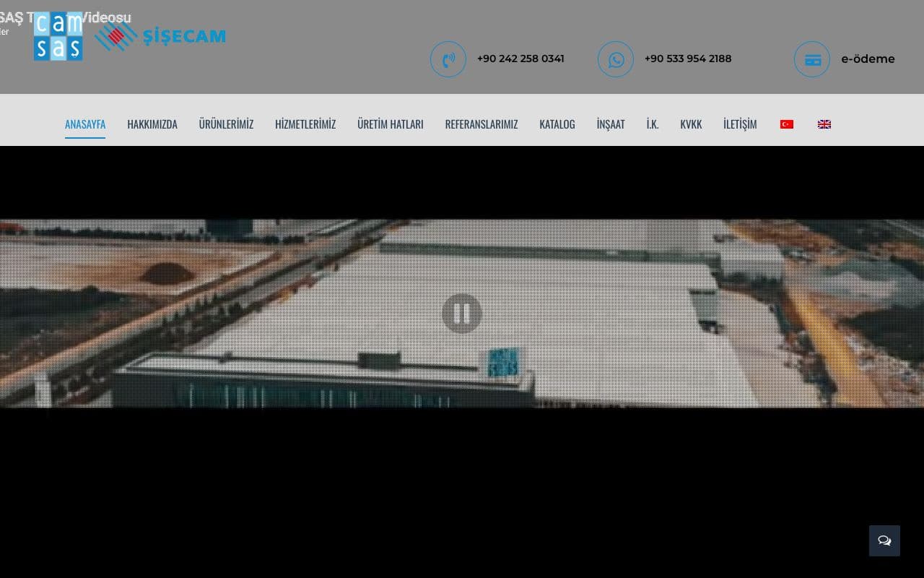The image size is (924, 578).
Task: Open the ÜRÜNLERİMİZ menu
Action: [226, 124]
